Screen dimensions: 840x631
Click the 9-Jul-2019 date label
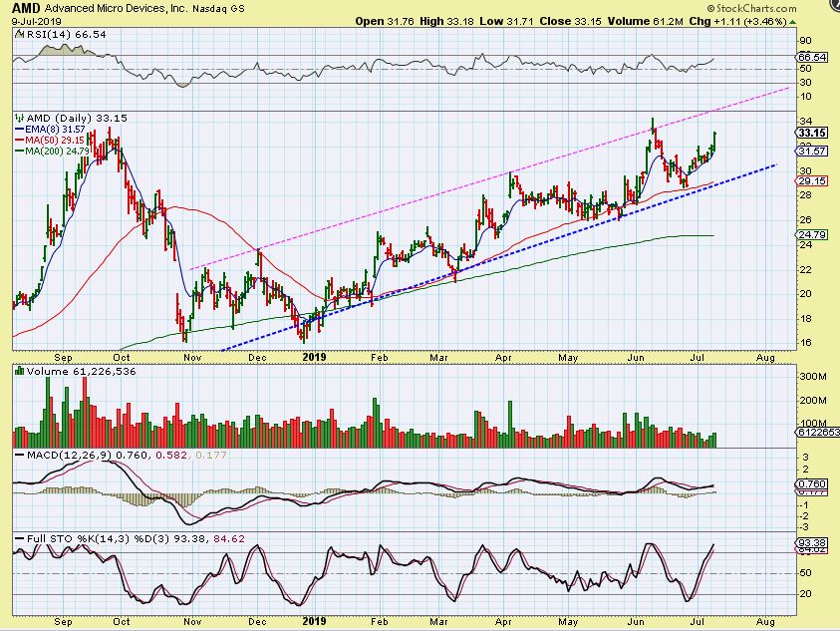coord(37,22)
